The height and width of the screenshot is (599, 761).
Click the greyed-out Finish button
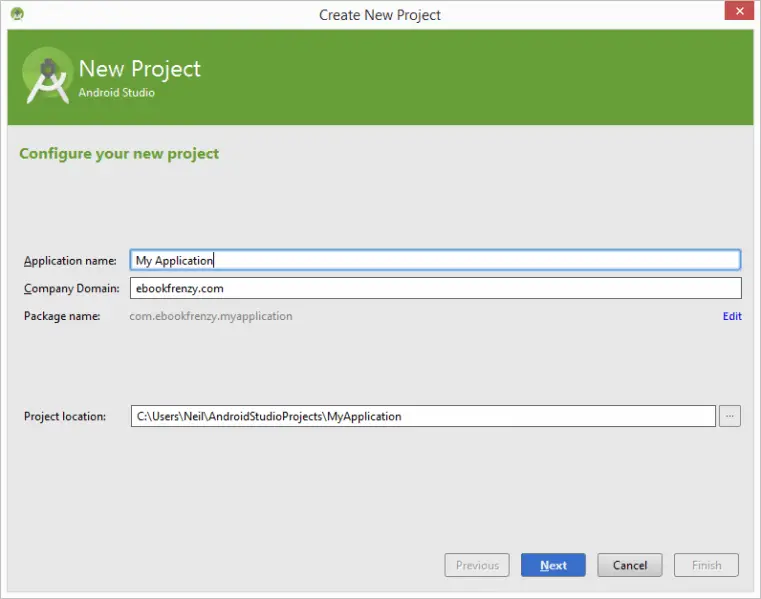[x=706, y=565]
